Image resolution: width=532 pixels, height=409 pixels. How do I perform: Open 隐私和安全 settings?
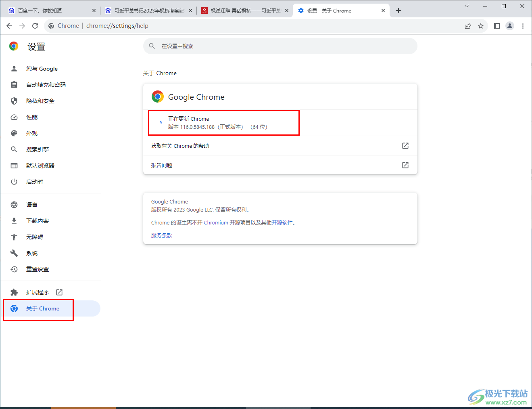(50, 101)
